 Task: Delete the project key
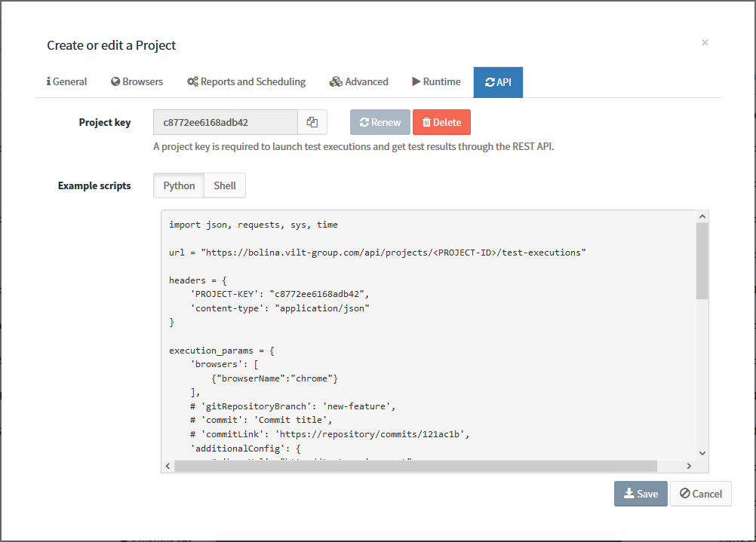click(441, 122)
